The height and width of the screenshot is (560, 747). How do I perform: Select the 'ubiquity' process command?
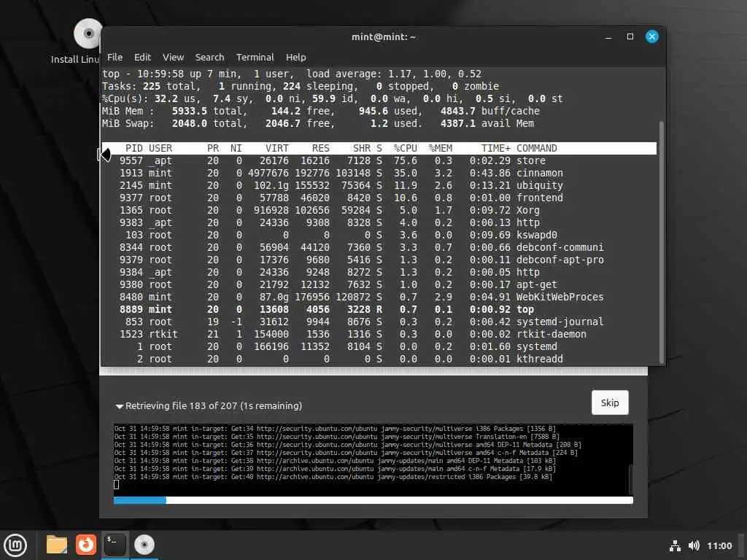[x=539, y=185]
